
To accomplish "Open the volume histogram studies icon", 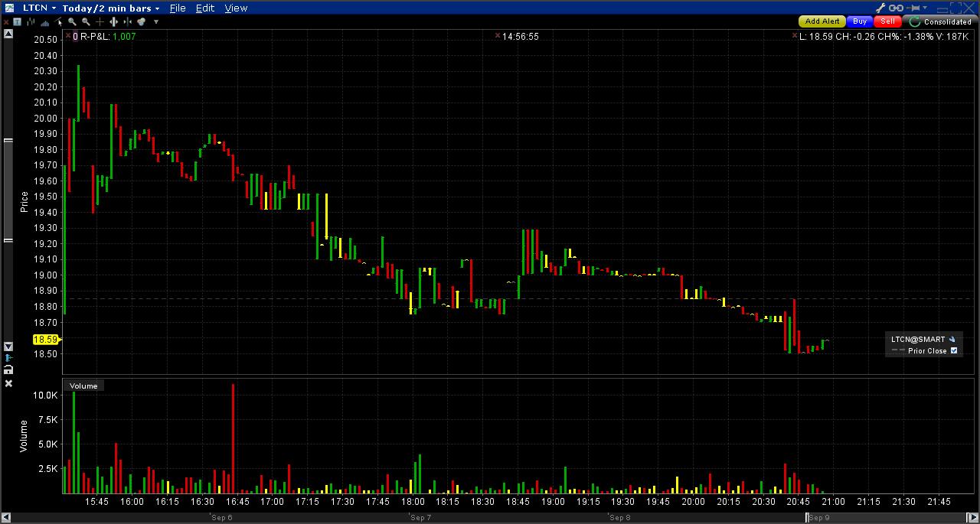I will (x=44, y=23).
